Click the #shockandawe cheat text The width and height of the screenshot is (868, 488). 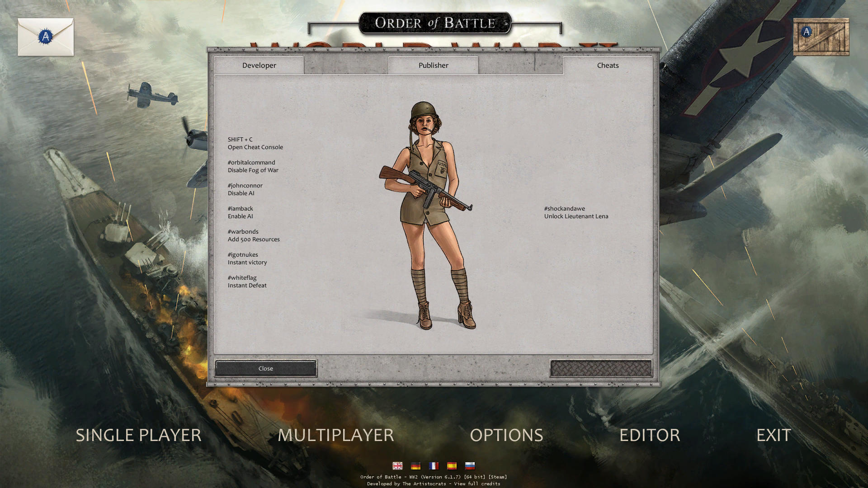pos(564,208)
